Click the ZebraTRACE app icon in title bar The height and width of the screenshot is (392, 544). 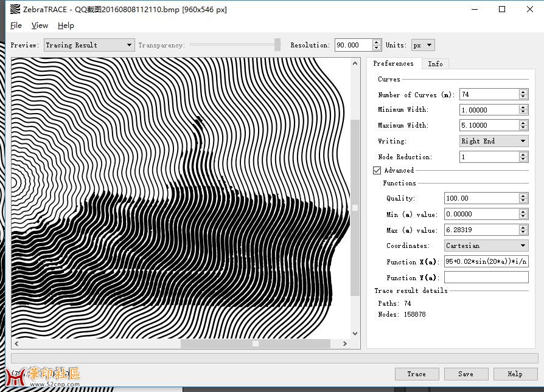tap(15, 10)
